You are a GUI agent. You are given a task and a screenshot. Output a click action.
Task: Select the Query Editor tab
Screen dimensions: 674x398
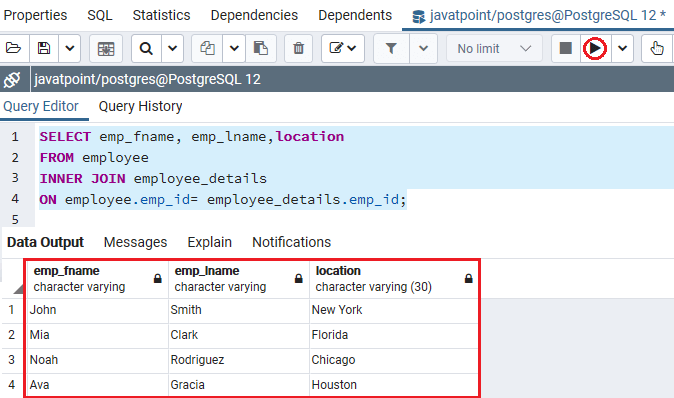pyautogui.click(x=41, y=106)
